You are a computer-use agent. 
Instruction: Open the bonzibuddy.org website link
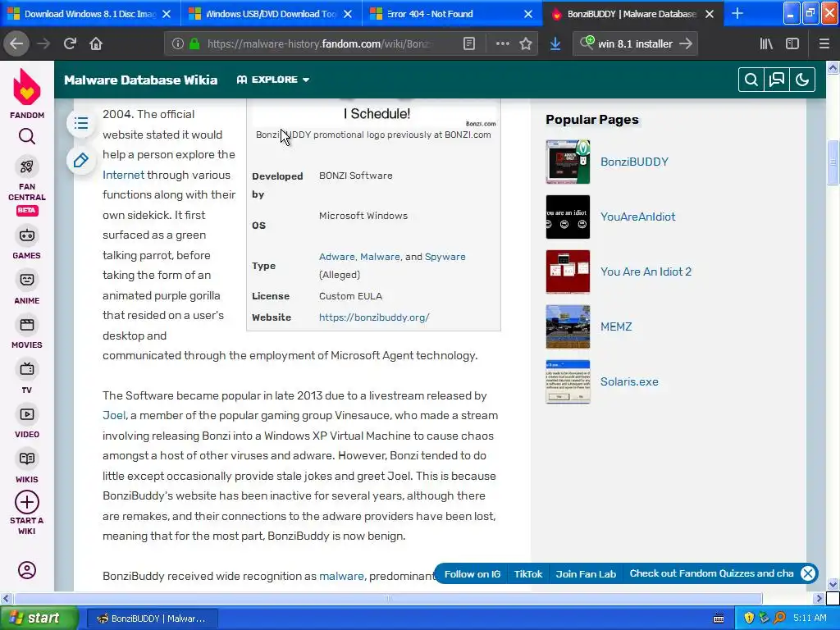click(374, 317)
